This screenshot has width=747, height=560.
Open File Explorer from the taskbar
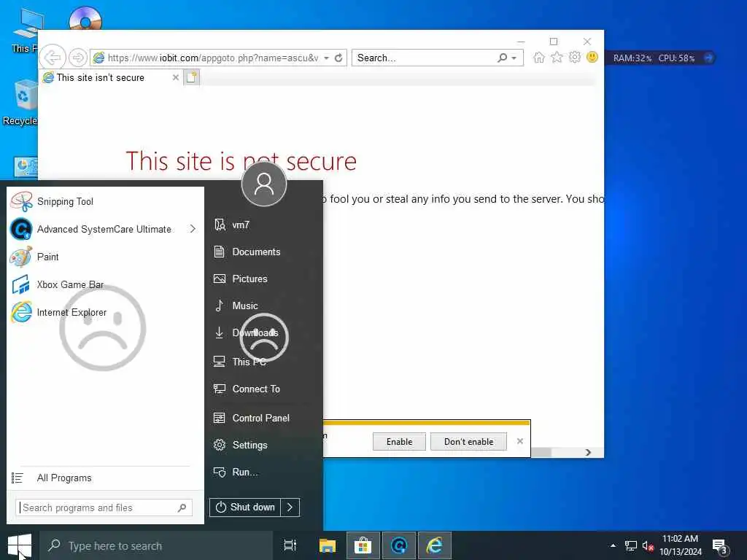click(328, 545)
